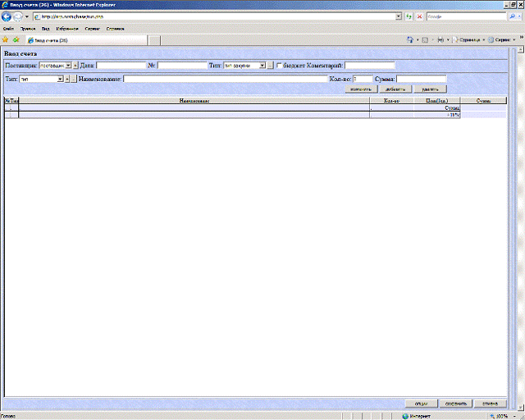Click the добавить button
This screenshot has width=525, height=420.
pos(393,89)
